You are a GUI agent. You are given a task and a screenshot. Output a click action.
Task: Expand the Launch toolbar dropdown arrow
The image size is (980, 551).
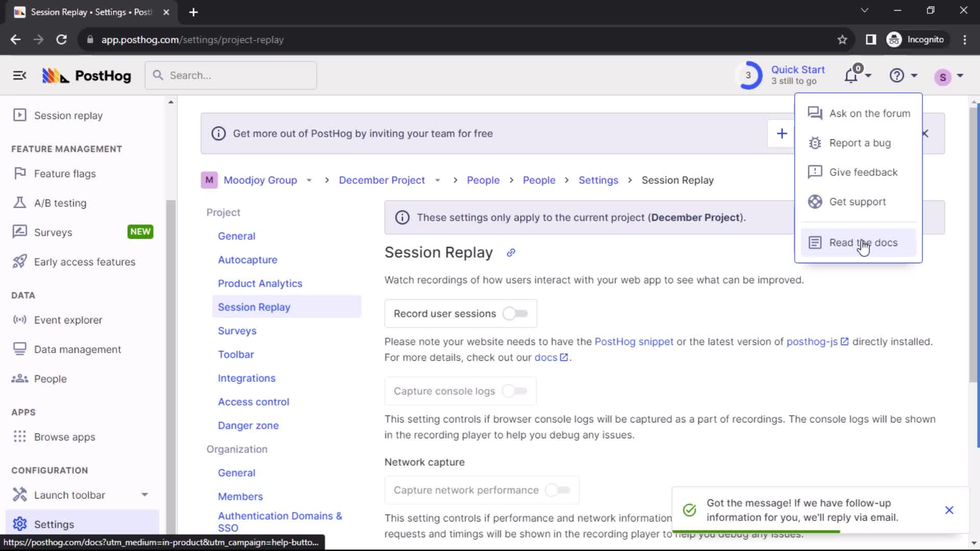point(145,495)
